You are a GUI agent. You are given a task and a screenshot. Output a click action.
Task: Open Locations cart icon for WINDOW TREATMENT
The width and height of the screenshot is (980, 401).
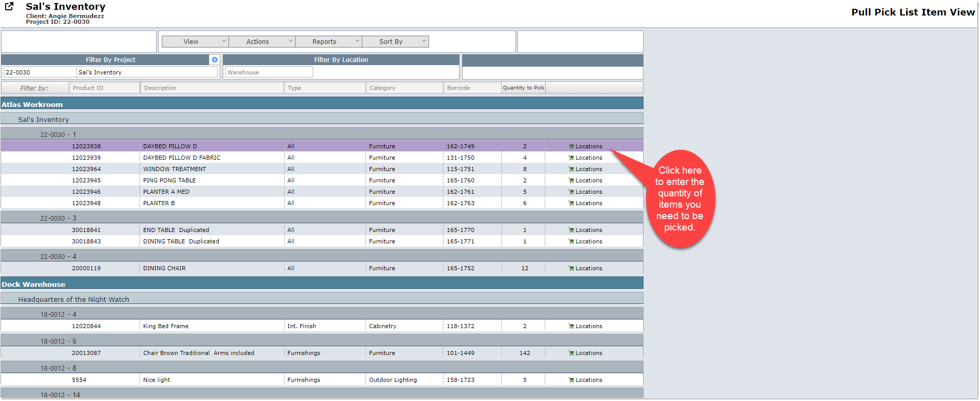click(571, 169)
